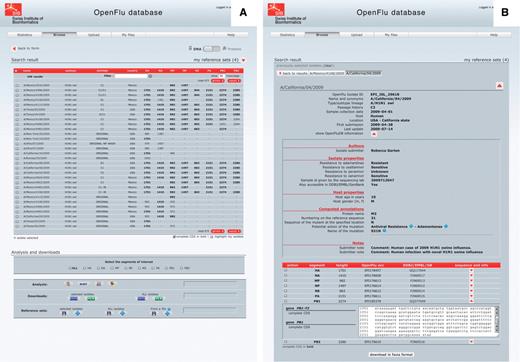Expand my reference sets arrow in panel A

coord(243,60)
